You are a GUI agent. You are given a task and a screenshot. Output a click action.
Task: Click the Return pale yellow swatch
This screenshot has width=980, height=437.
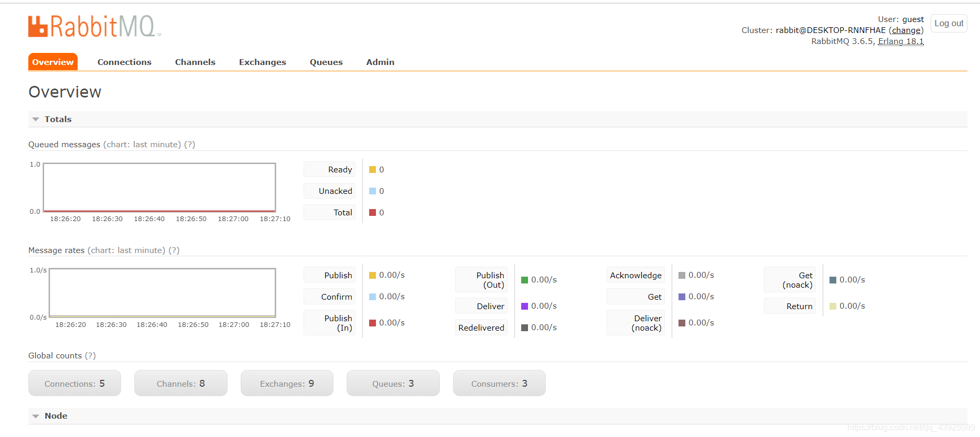(x=833, y=306)
